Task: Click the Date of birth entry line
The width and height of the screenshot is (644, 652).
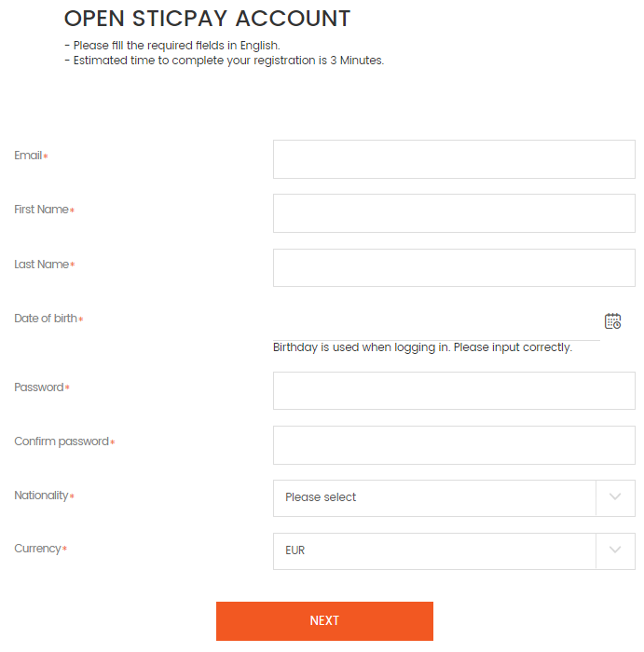Action: pos(436,322)
